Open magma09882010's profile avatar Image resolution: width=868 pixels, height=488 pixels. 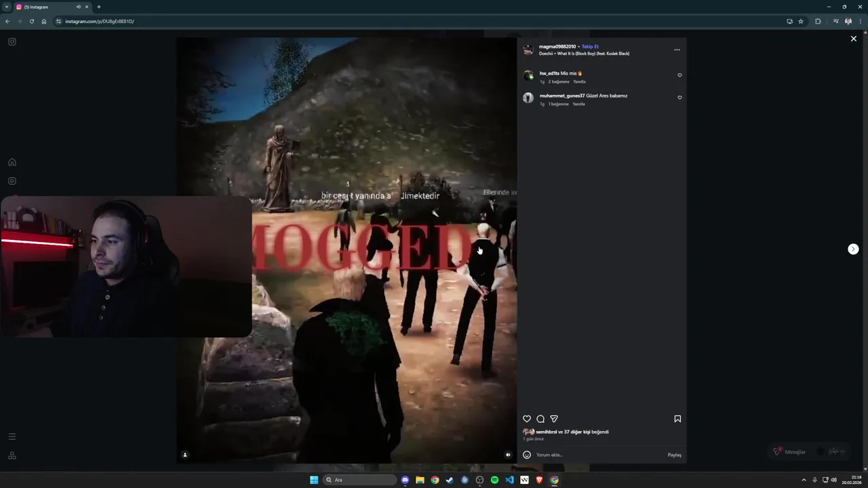(528, 49)
